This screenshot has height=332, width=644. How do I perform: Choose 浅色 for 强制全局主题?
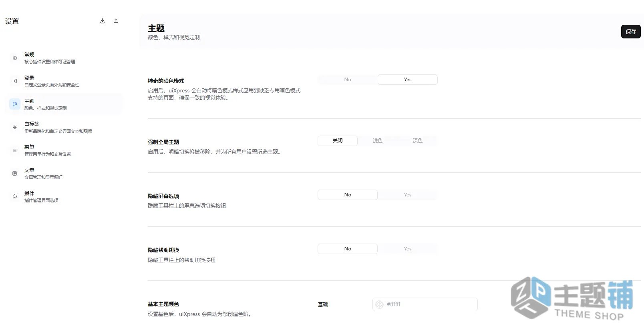point(378,141)
